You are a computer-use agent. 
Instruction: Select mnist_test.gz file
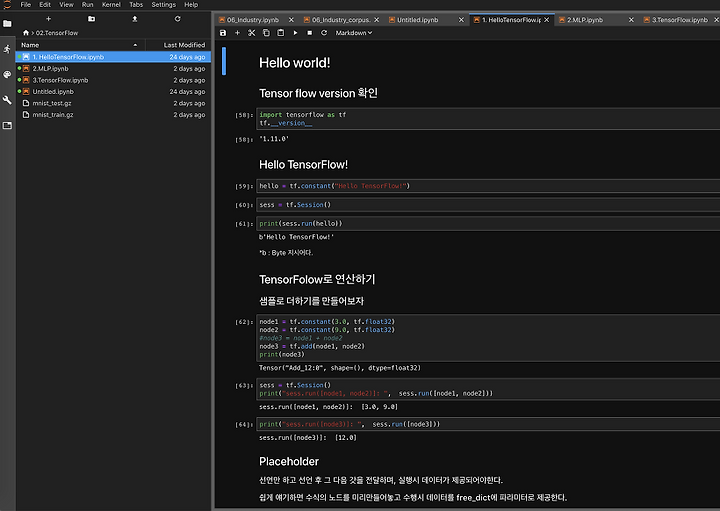pyautogui.click(x=113, y=103)
